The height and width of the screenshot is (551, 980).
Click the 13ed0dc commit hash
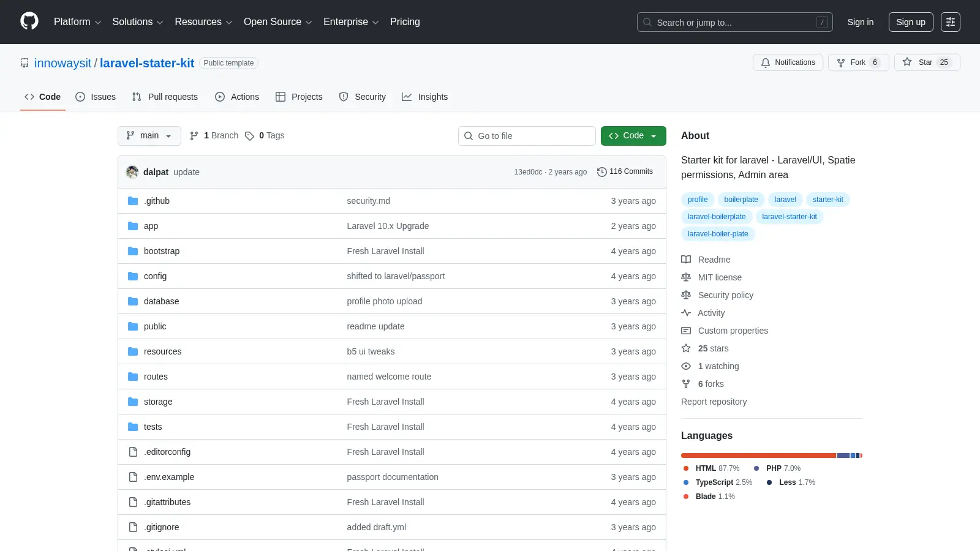coord(528,172)
